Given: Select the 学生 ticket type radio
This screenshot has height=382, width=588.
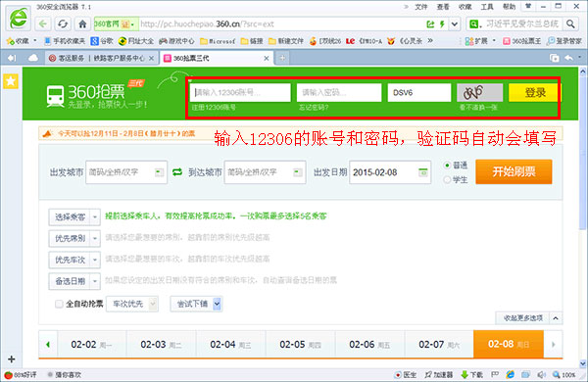Looking at the screenshot, I should pyautogui.click(x=447, y=179).
